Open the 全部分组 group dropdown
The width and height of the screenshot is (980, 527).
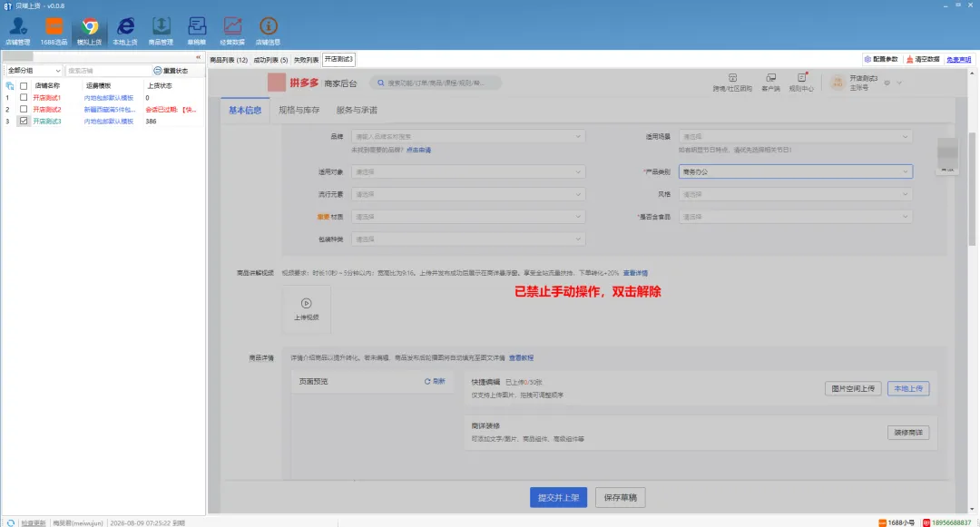(x=34, y=71)
